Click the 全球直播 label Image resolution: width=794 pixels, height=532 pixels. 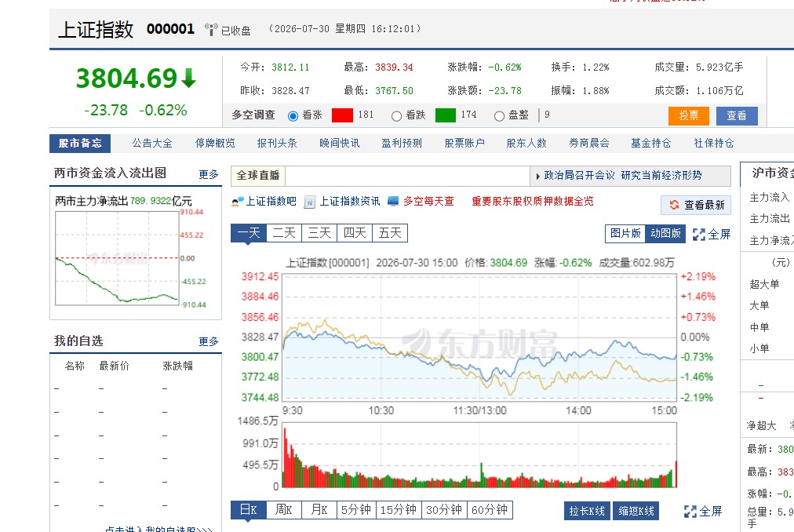pos(258,176)
